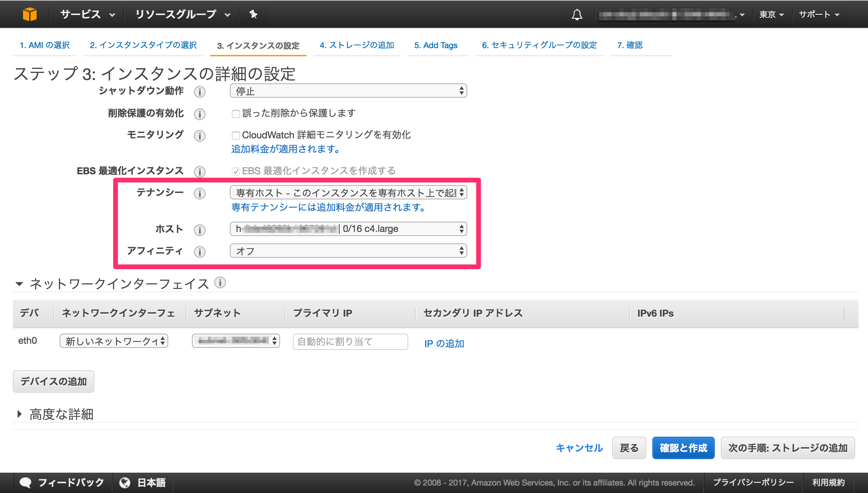Toggle EBS 最適化インスタンスを作成する checkbox

click(x=236, y=171)
